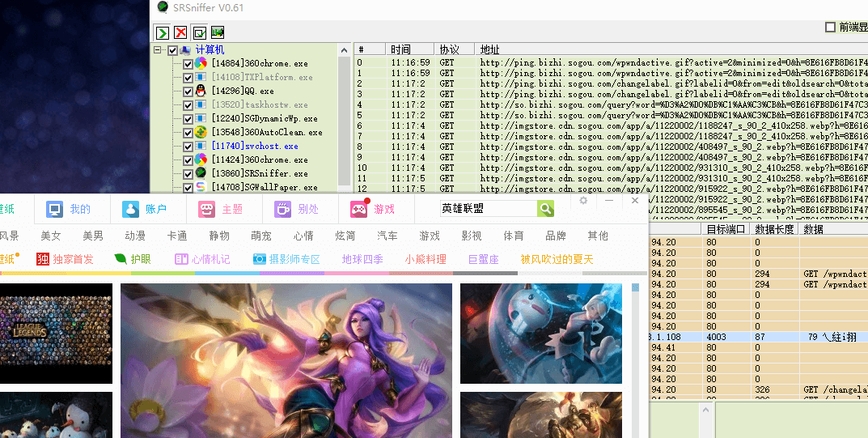Image resolution: width=868 pixels, height=438 pixels.
Task: Uncheck the TXPlatform.exe checkbox
Action: [188, 78]
